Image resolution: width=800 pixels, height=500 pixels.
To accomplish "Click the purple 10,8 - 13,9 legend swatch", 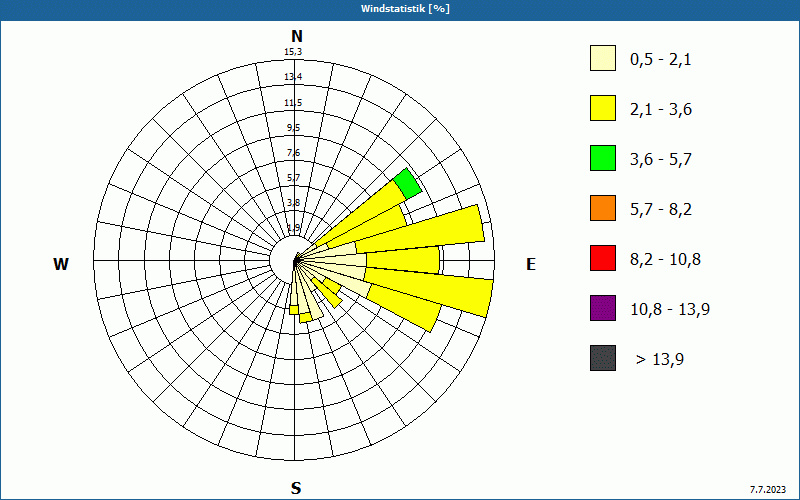I will click(603, 308).
